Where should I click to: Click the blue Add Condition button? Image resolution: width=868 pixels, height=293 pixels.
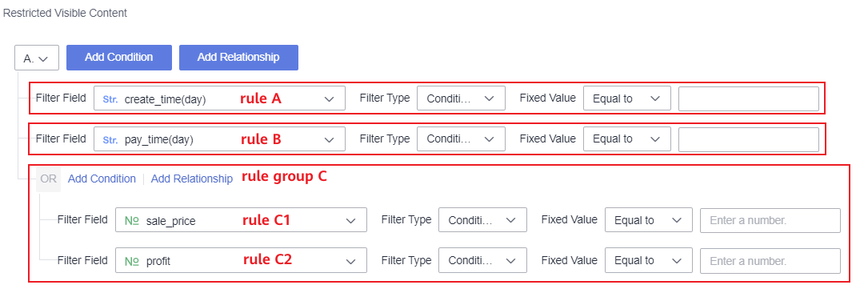[119, 58]
